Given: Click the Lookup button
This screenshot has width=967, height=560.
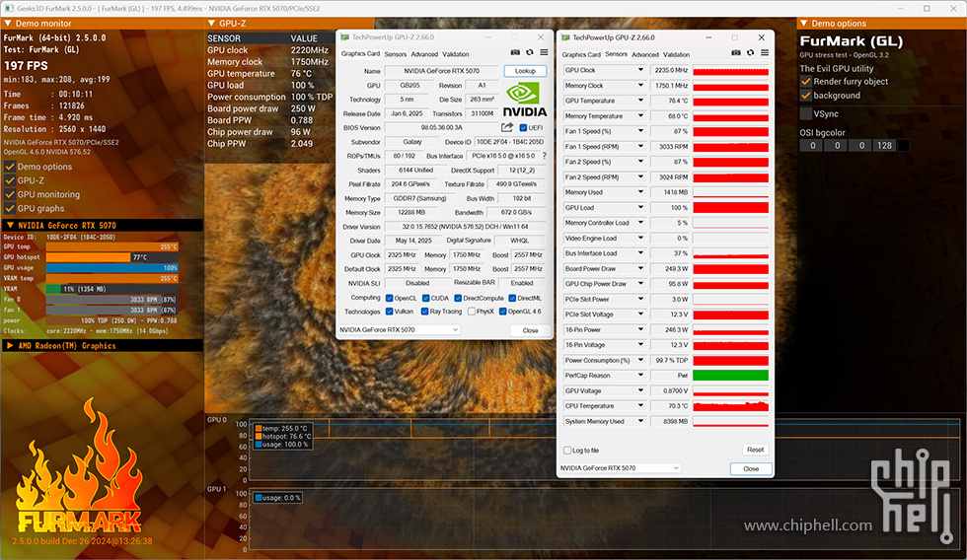Looking at the screenshot, I should pyautogui.click(x=525, y=71).
